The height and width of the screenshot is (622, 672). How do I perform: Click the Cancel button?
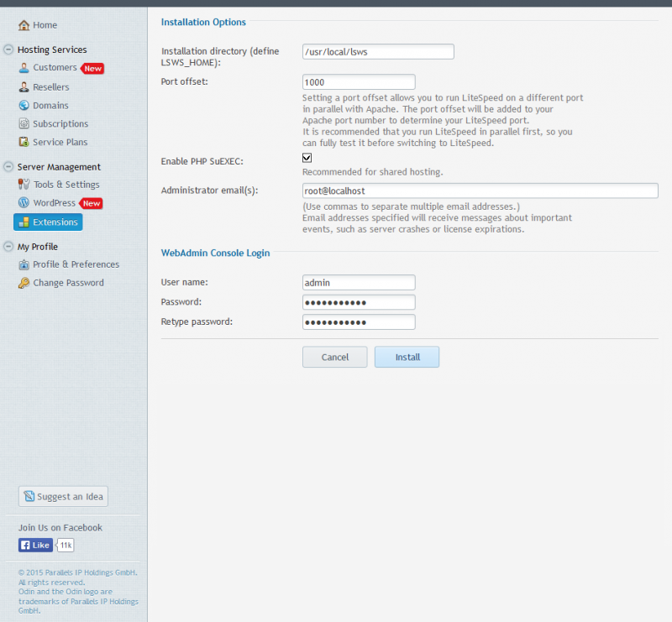(x=334, y=357)
